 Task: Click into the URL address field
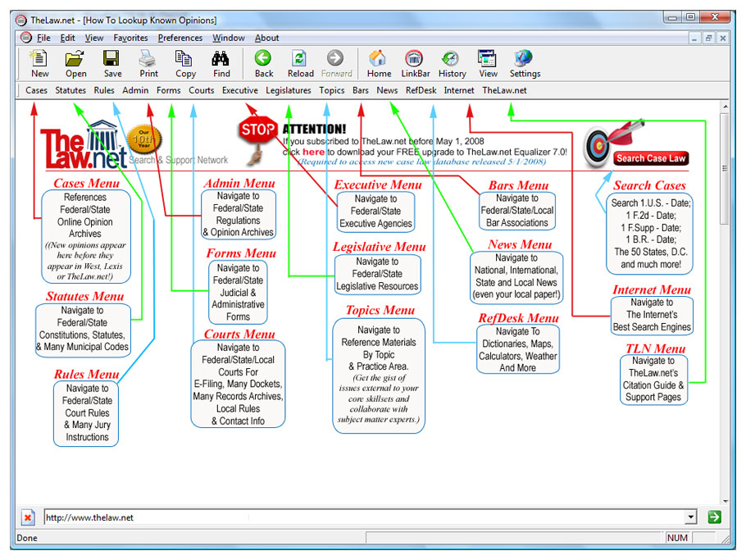365,517
